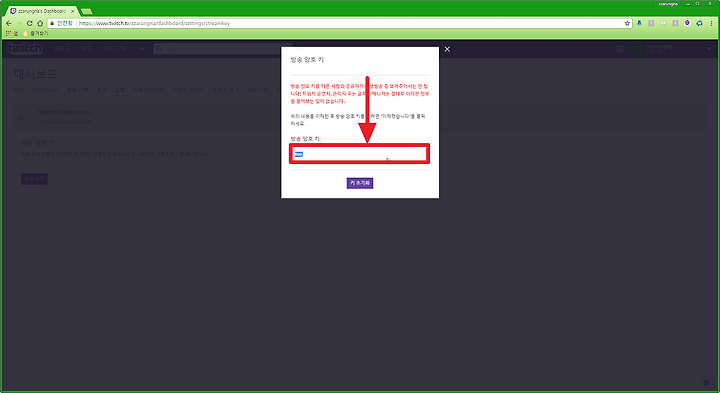The image size is (720, 393).
Task: Open Twitch notifications icon in header
Action: 620,49
